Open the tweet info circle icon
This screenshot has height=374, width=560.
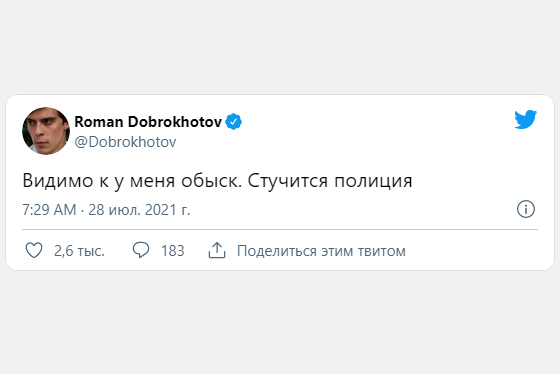[526, 209]
